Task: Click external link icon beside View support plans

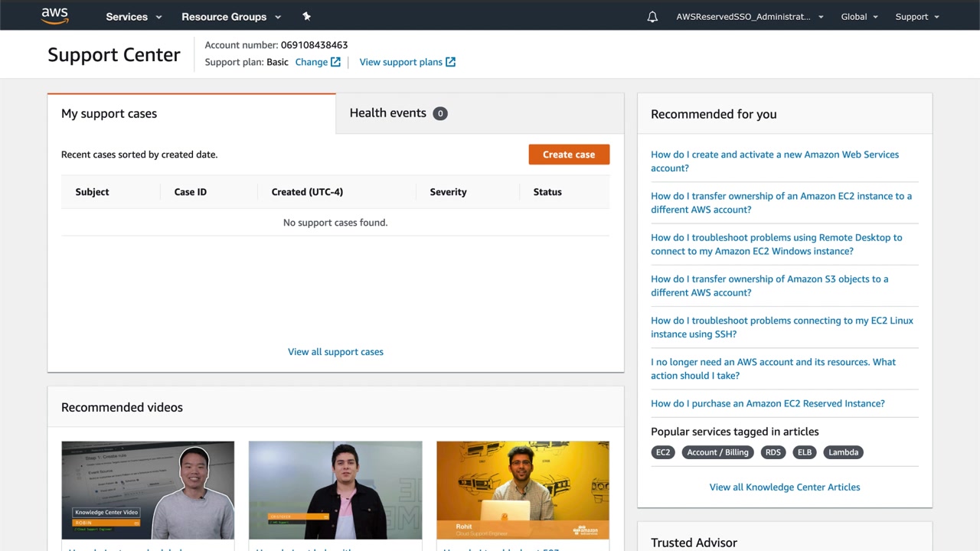Action: tap(450, 62)
